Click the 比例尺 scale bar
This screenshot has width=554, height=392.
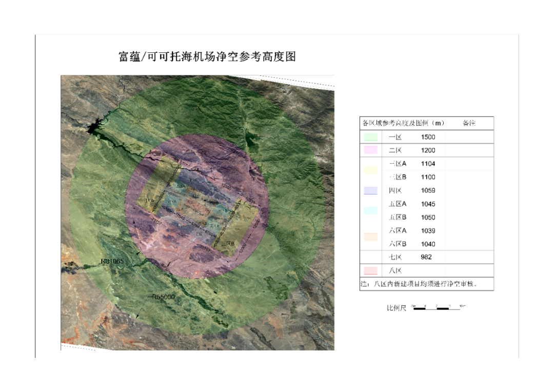(x=439, y=308)
